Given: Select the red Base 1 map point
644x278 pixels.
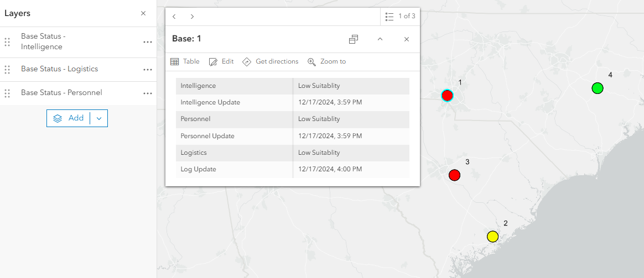Looking at the screenshot, I should (447, 96).
